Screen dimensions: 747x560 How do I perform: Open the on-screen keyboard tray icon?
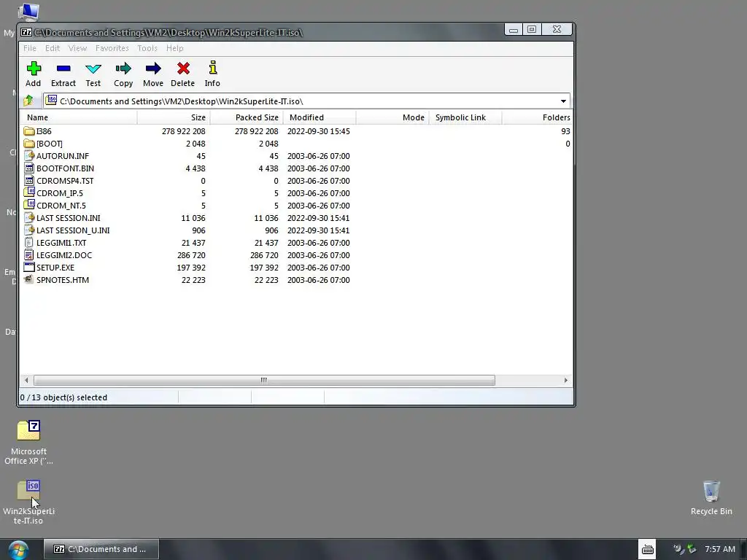tap(648, 550)
